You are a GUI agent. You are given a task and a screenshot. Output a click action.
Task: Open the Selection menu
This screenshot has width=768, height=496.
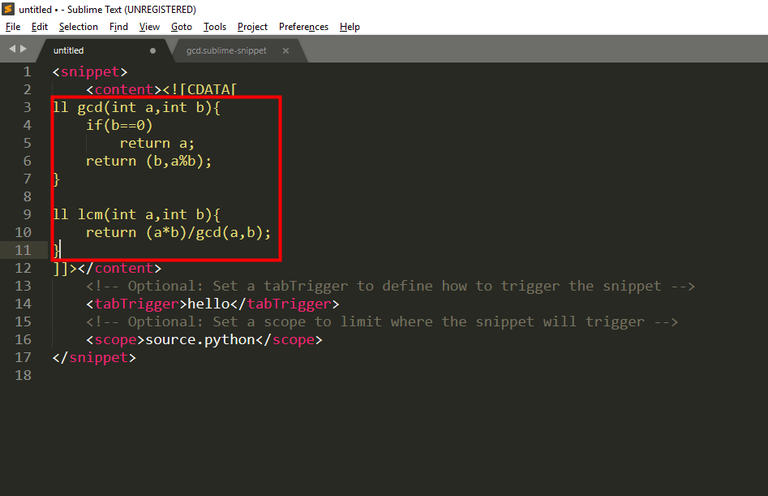[x=78, y=27]
